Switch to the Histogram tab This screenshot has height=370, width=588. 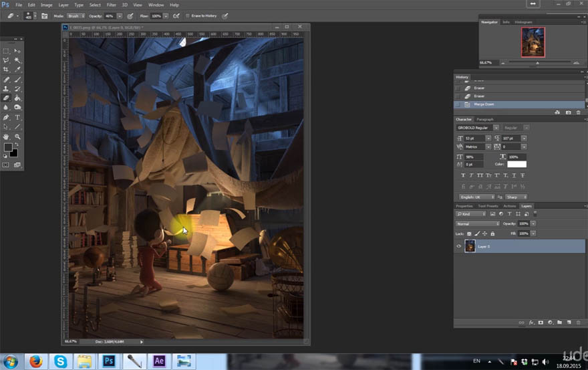523,22
